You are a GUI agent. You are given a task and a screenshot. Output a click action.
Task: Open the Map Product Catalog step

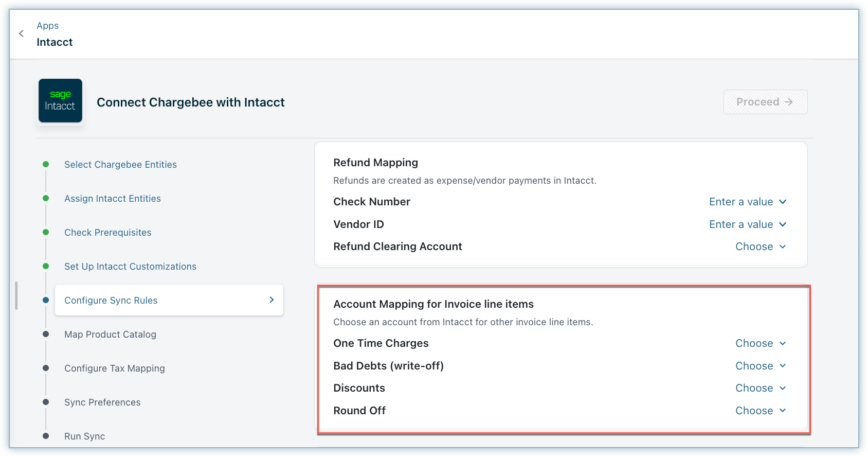point(110,335)
